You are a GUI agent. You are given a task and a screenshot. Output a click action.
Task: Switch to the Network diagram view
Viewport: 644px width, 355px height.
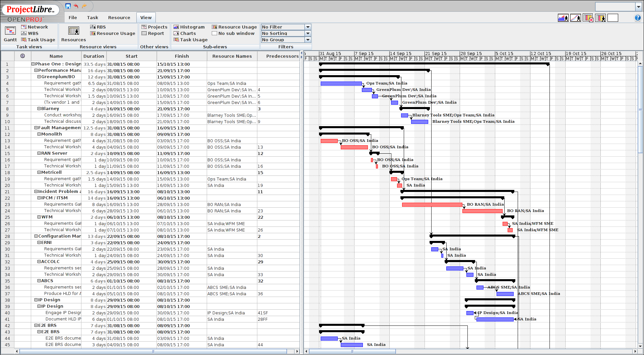pyautogui.click(x=35, y=27)
